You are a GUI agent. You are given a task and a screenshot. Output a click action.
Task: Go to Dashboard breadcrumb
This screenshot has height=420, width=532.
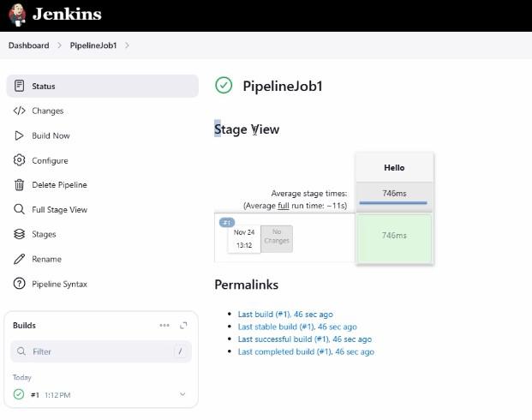29,45
